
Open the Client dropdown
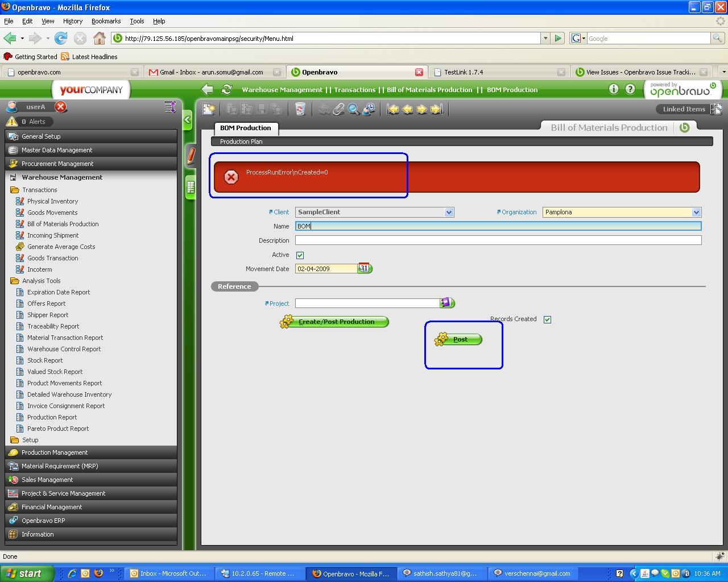click(449, 212)
